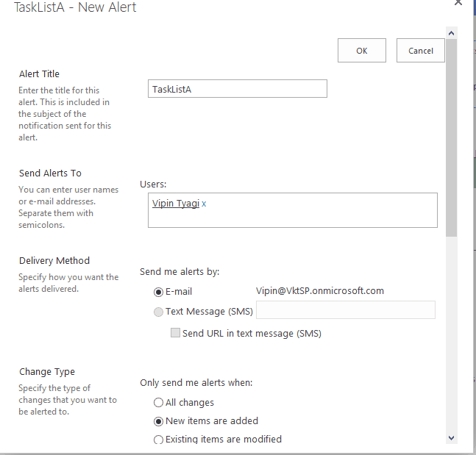Click inside the Users input box

pos(293,210)
